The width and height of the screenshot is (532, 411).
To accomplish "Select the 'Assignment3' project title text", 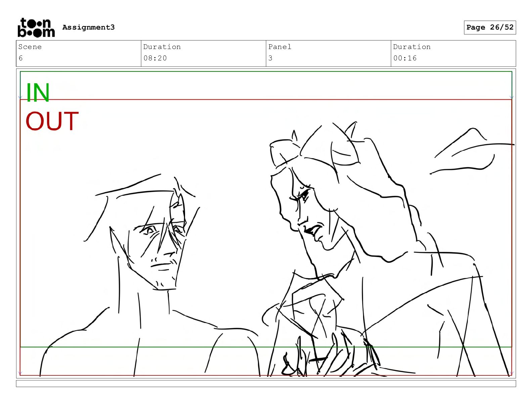I will (88, 27).
